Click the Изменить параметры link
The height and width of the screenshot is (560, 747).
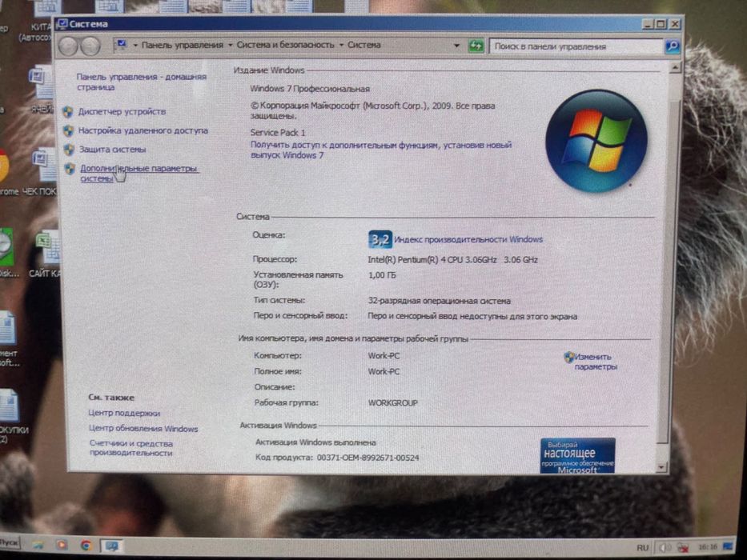(596, 362)
